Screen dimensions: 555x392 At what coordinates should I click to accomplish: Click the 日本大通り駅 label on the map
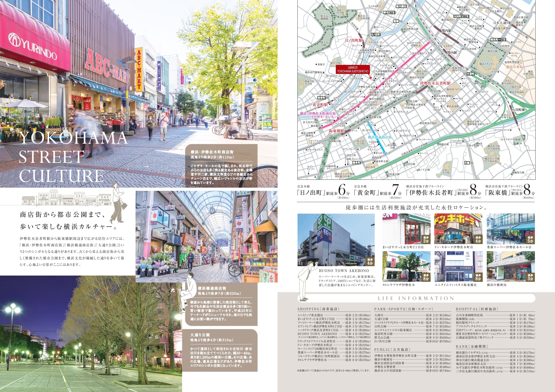(503, 23)
